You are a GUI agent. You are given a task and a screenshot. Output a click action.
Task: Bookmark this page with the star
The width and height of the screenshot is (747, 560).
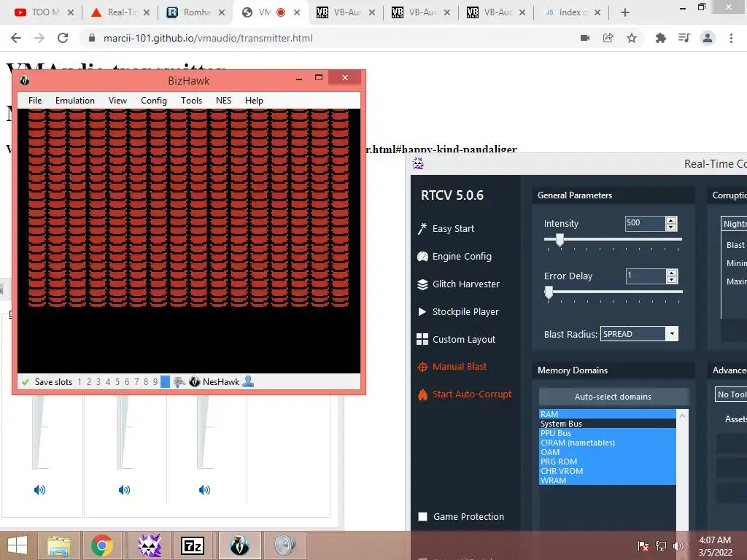point(632,38)
